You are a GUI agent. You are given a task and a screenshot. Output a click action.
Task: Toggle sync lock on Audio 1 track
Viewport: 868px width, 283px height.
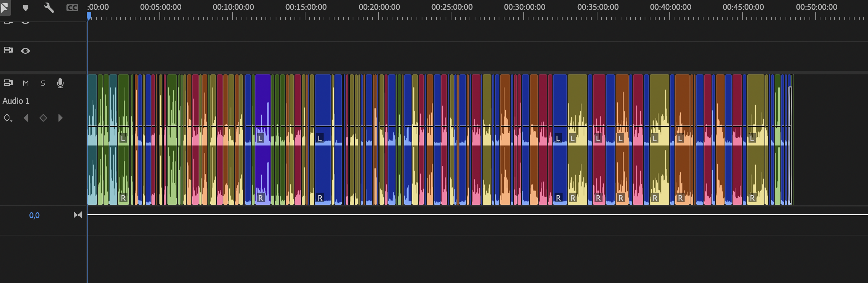pyautogui.click(x=8, y=83)
